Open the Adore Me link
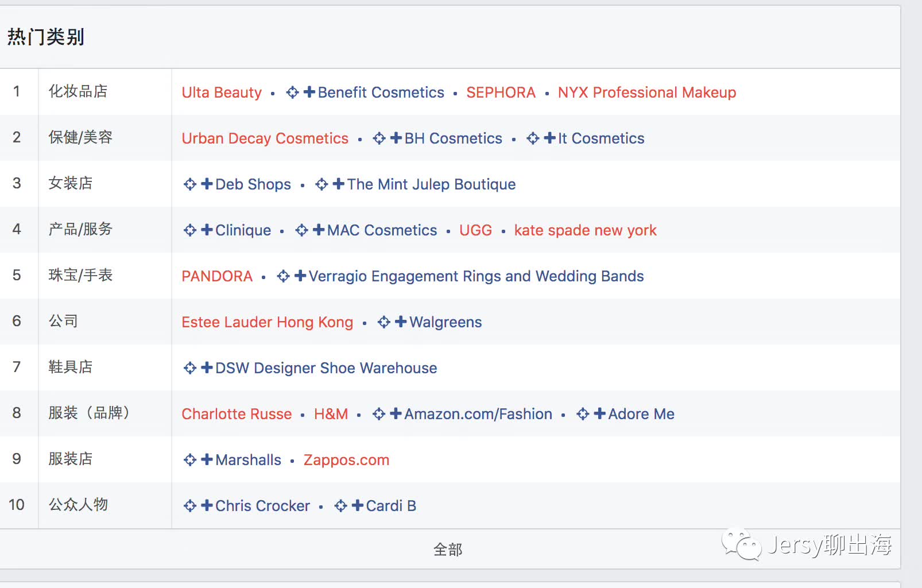The height and width of the screenshot is (588, 922). click(641, 414)
